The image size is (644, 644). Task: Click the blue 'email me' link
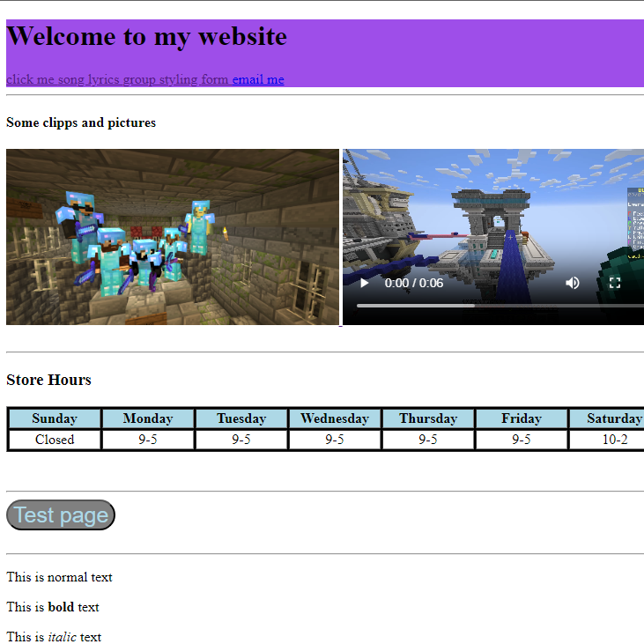[258, 79]
